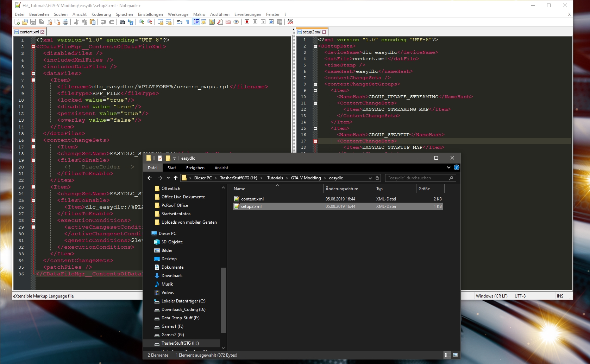Click the Undo arrow icon
The image size is (590, 364).
coord(103,22)
